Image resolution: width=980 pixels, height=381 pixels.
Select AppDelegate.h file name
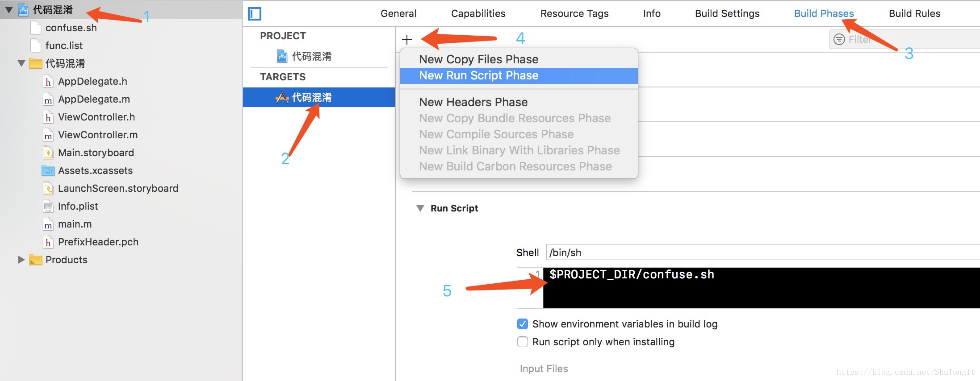tap(92, 81)
